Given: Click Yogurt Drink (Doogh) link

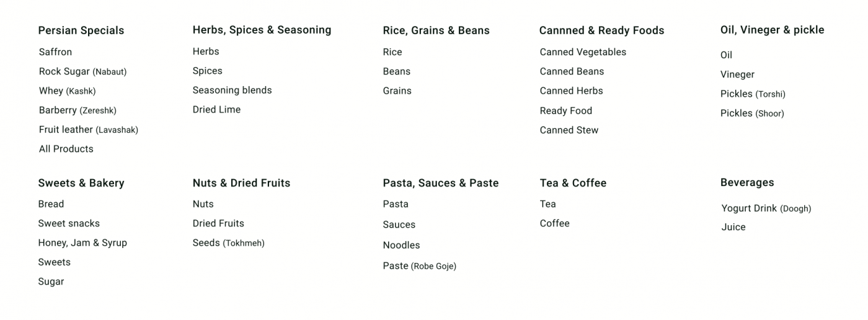Looking at the screenshot, I should pyautogui.click(x=766, y=208).
